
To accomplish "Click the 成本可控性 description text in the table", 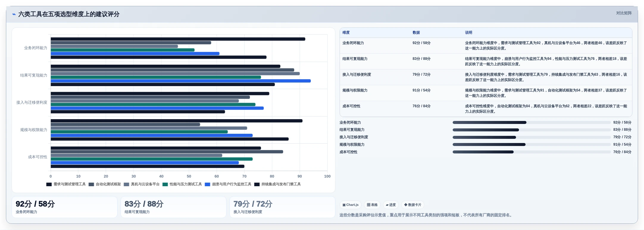I will pos(546,109).
